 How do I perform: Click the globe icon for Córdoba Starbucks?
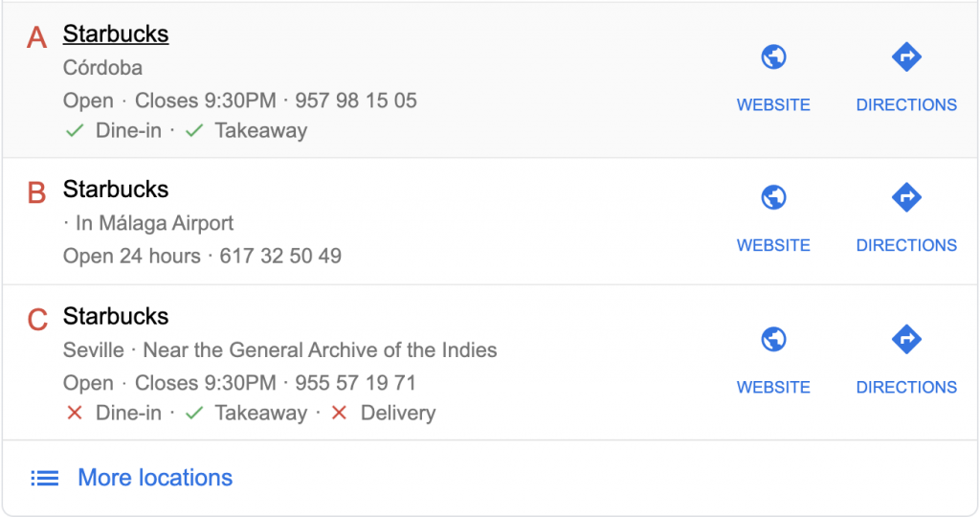pos(773,57)
